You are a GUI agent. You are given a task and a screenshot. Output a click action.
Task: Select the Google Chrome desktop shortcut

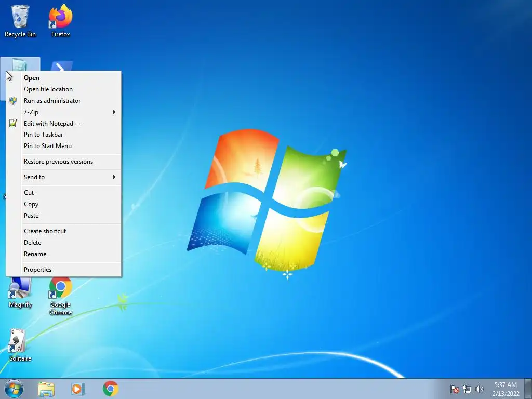pos(60,296)
